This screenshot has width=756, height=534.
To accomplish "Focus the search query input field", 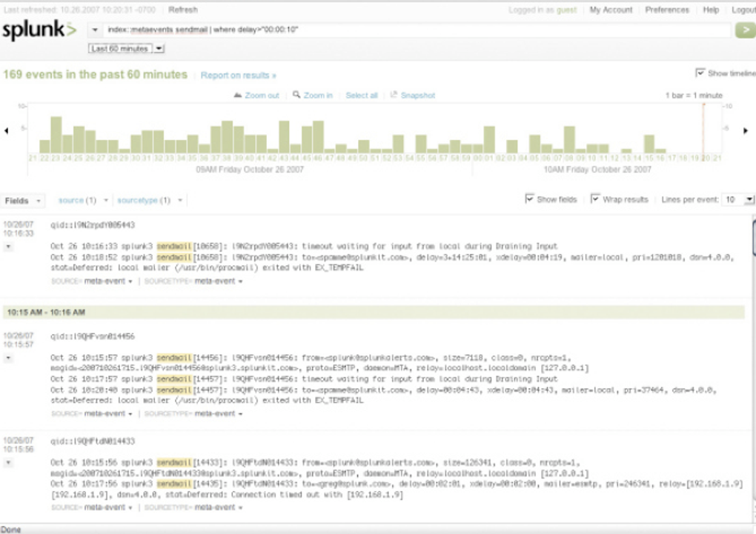I will tap(417, 30).
